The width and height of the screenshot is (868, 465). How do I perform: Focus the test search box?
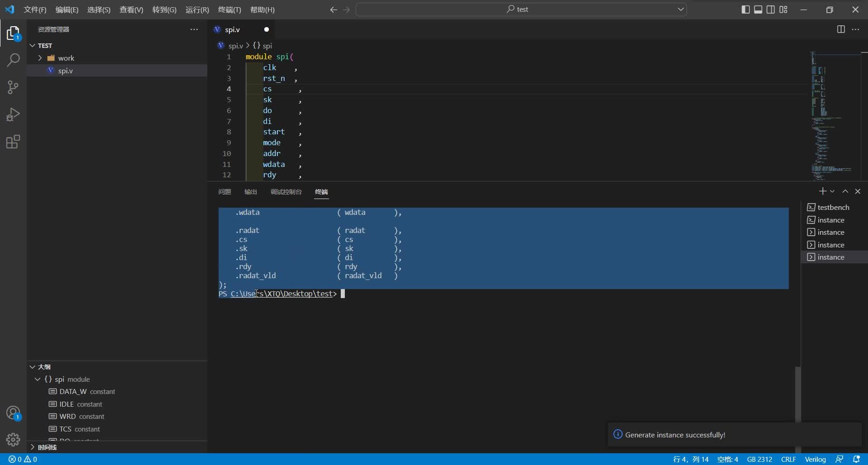pyautogui.click(x=521, y=9)
